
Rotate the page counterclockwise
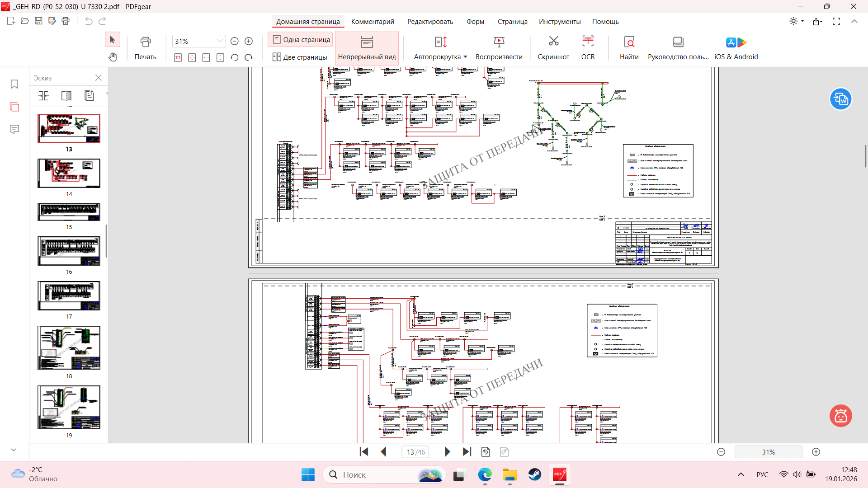(234, 57)
